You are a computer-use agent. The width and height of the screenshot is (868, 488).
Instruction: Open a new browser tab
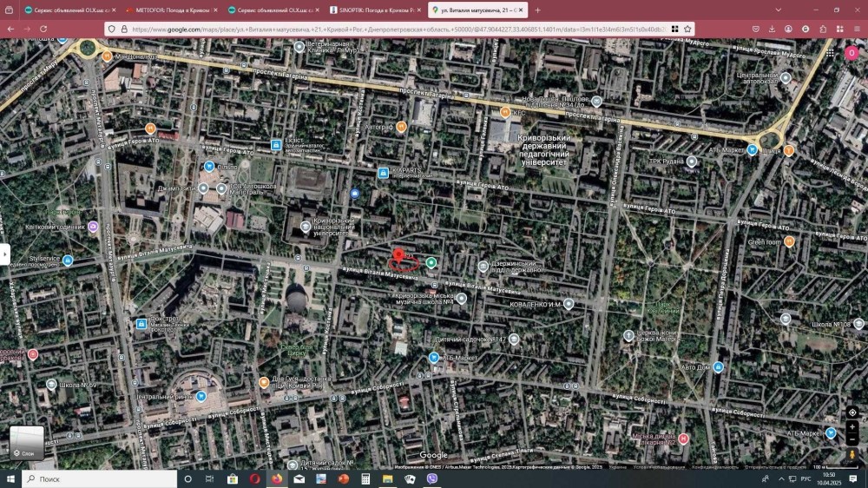point(537,10)
